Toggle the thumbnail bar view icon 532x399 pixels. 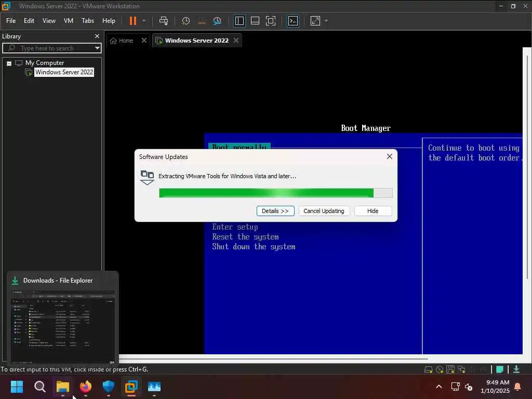(x=255, y=21)
